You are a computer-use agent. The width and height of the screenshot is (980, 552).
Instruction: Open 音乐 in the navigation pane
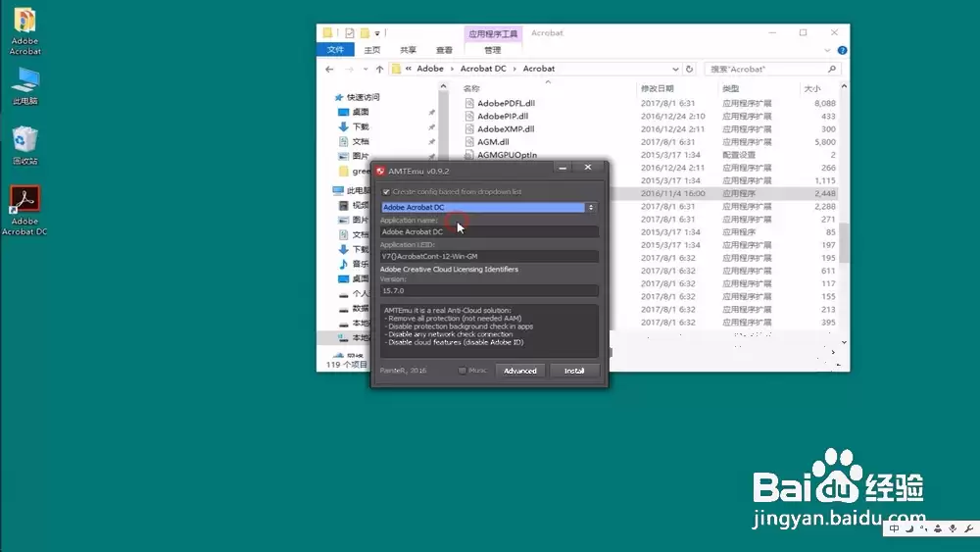(354, 264)
